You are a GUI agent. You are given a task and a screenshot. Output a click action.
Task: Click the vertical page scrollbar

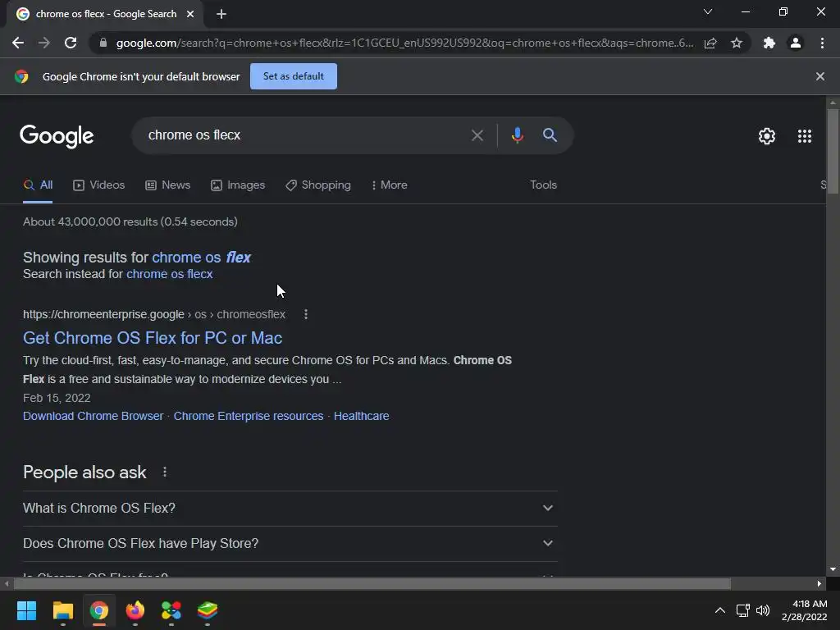(x=833, y=150)
